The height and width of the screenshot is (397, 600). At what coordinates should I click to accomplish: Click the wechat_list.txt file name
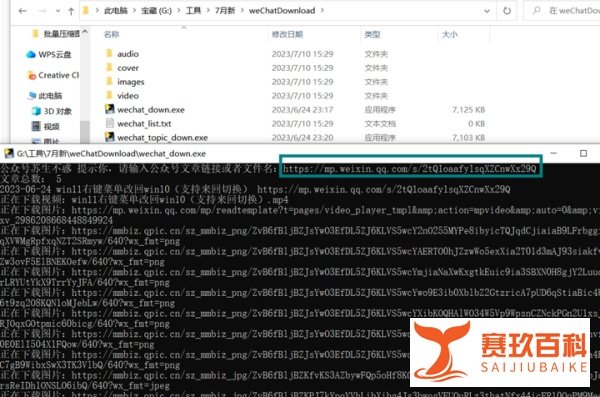click(144, 124)
